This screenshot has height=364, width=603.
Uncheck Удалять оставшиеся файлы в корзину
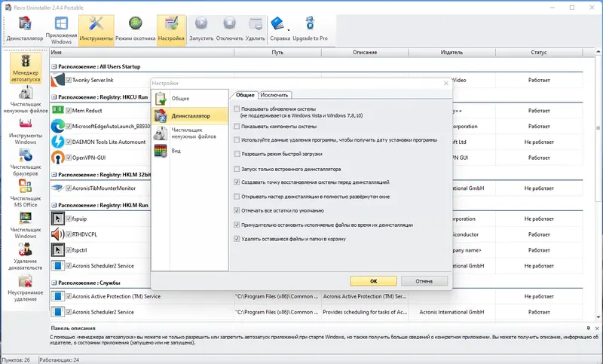[x=237, y=239]
